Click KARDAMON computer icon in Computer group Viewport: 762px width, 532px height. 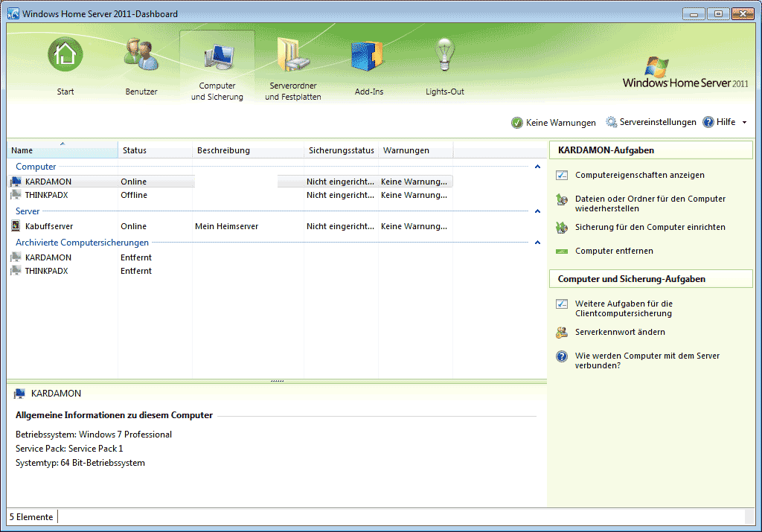(16, 182)
